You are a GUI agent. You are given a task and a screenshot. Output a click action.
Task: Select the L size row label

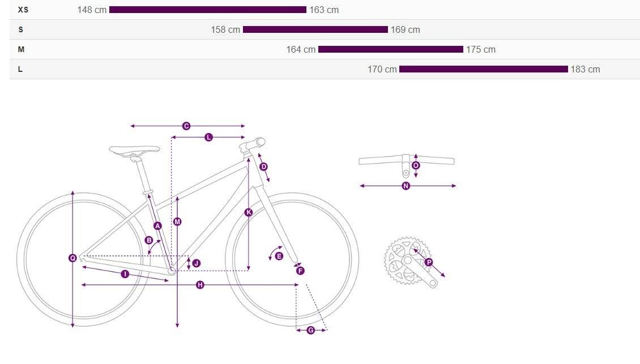pos(20,69)
